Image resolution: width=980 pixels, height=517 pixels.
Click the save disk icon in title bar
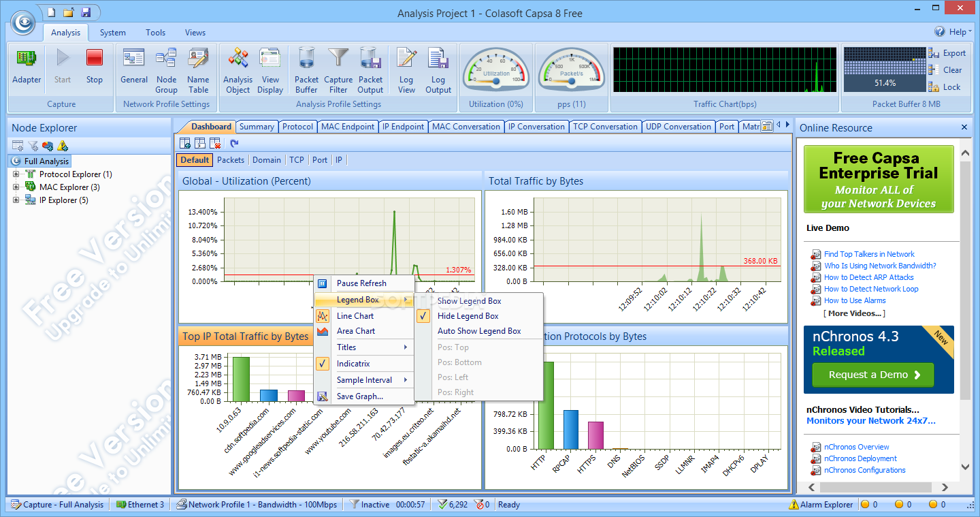[86, 12]
